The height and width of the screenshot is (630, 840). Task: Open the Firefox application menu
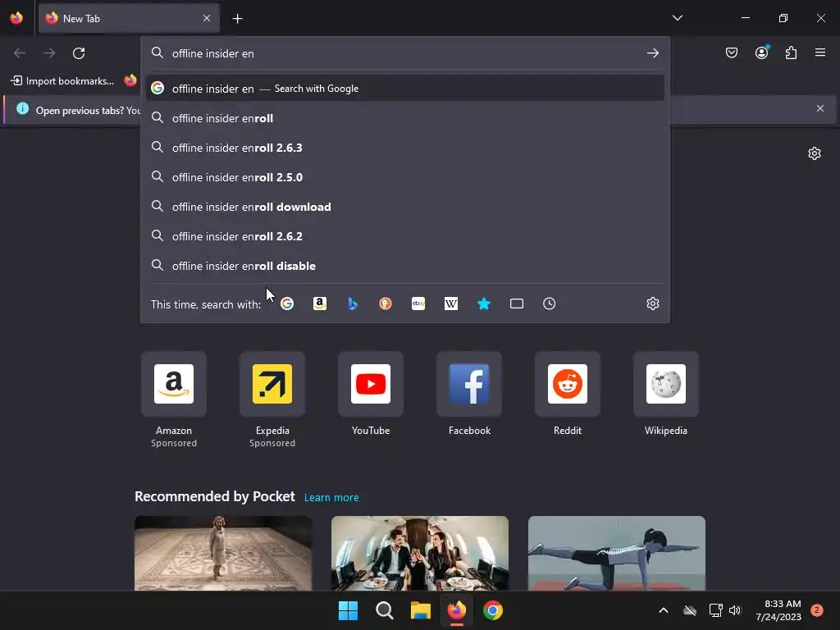820,52
